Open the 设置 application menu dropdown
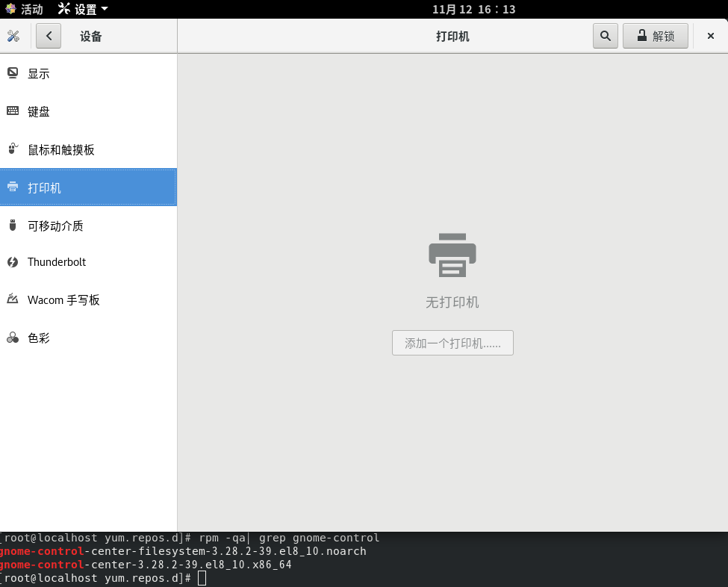 [83, 9]
